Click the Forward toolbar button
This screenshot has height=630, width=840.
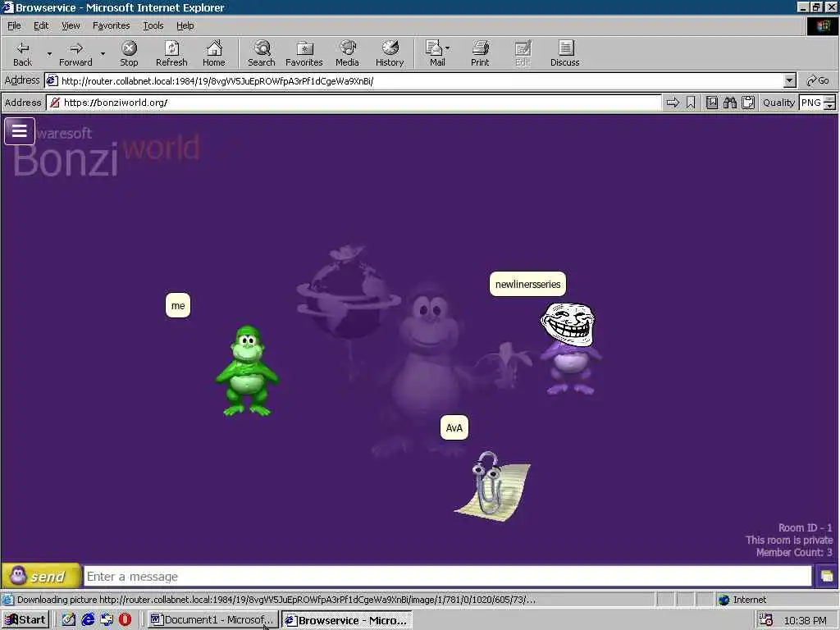[75, 53]
